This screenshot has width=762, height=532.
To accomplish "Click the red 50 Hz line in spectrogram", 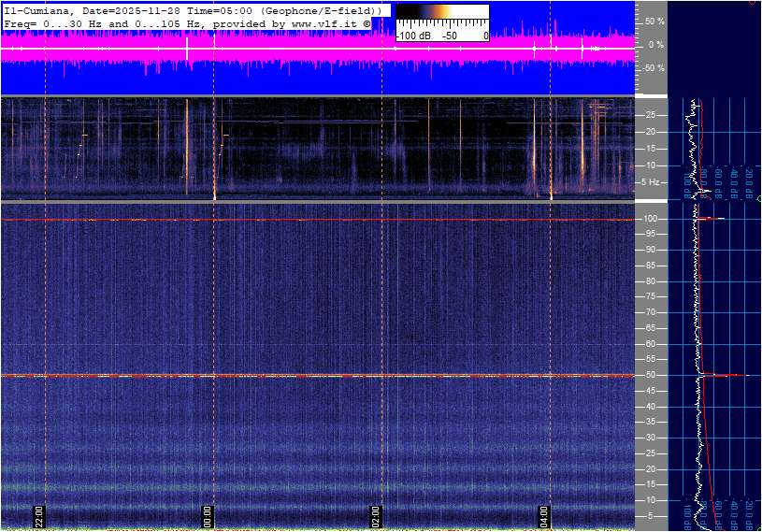I will tap(280, 376).
